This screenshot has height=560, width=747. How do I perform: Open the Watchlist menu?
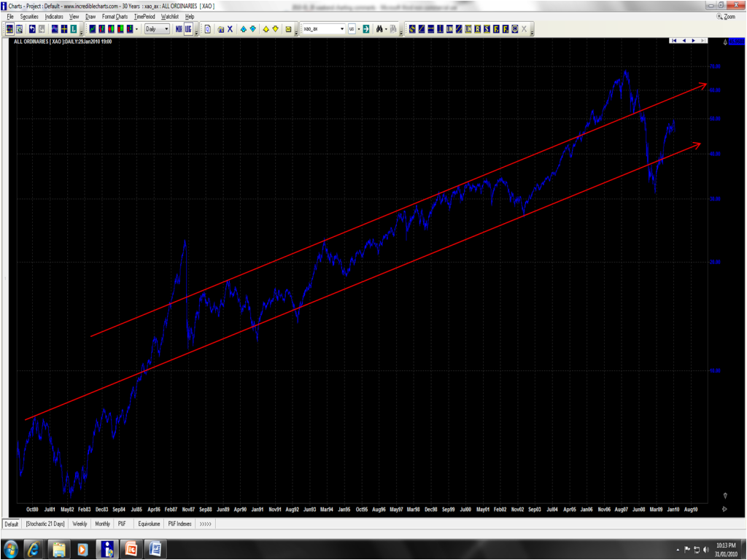(x=169, y=17)
